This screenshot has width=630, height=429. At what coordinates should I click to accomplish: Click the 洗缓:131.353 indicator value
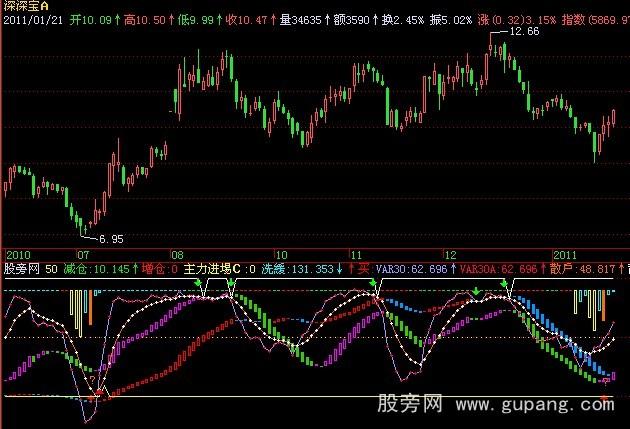pos(298,269)
